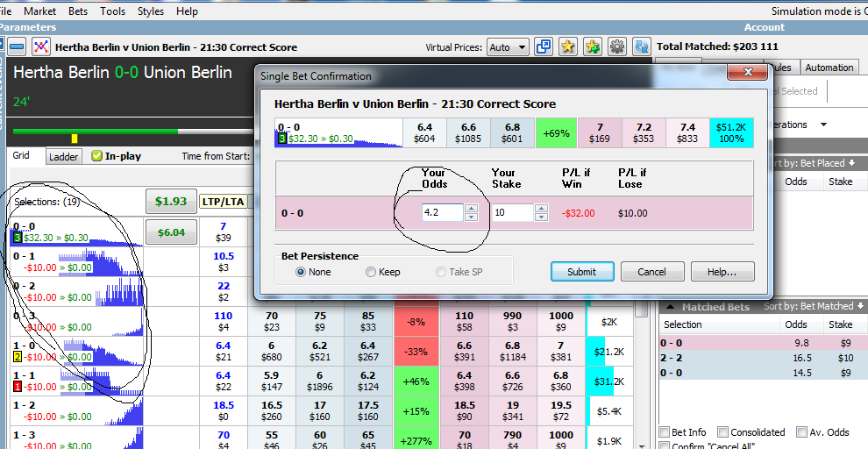868x449 pixels.
Task: Decrease Your Odds with down stepper
Action: (471, 217)
